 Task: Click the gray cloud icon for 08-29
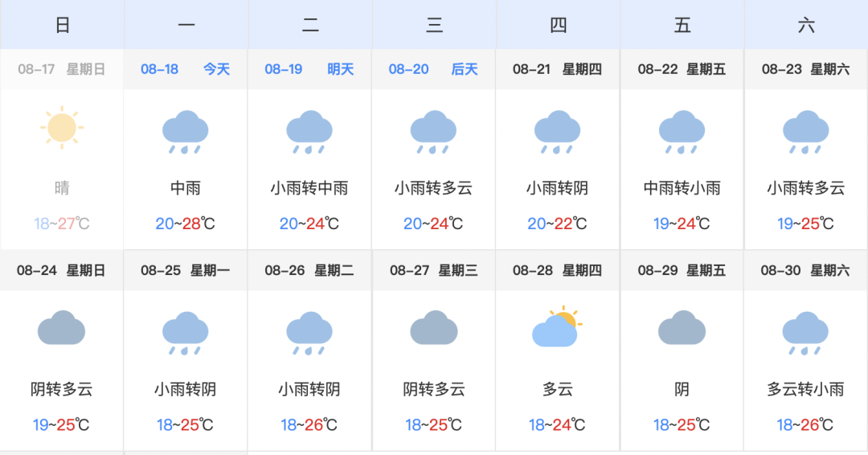click(682, 328)
